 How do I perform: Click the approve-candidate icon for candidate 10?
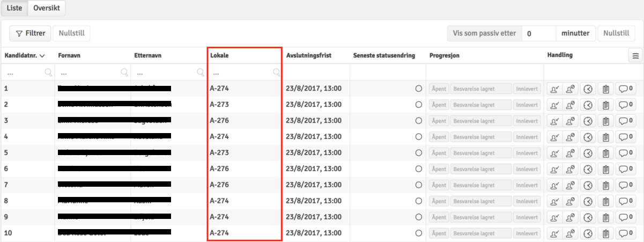point(554,234)
